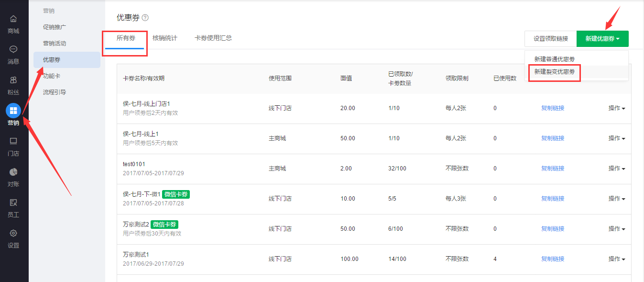Switch to the 卡券使用汇总 tab
This screenshot has width=644, height=282.
(x=213, y=38)
